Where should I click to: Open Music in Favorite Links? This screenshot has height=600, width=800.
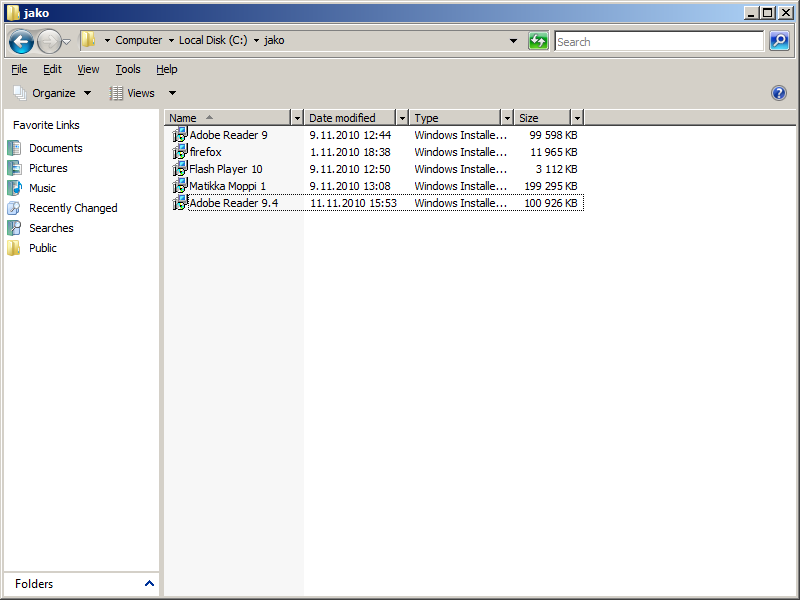pyautogui.click(x=42, y=188)
